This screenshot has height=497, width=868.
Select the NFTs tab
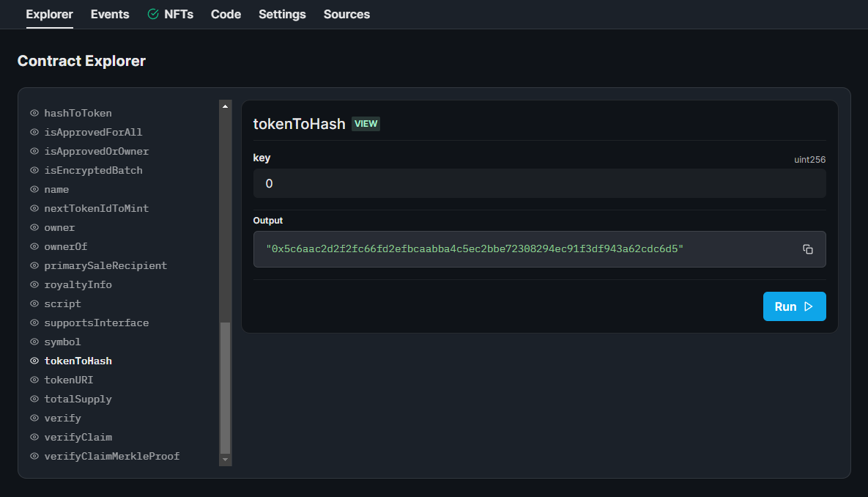tap(178, 14)
